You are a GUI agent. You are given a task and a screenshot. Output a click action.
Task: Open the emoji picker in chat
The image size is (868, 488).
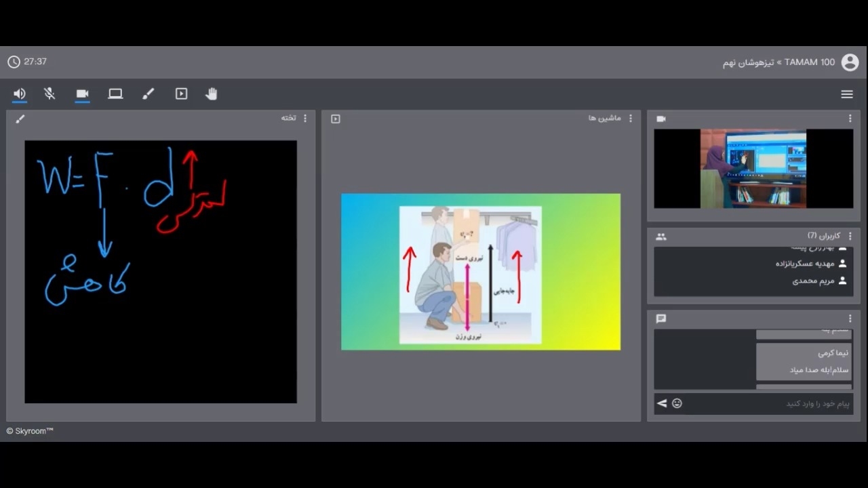click(677, 404)
